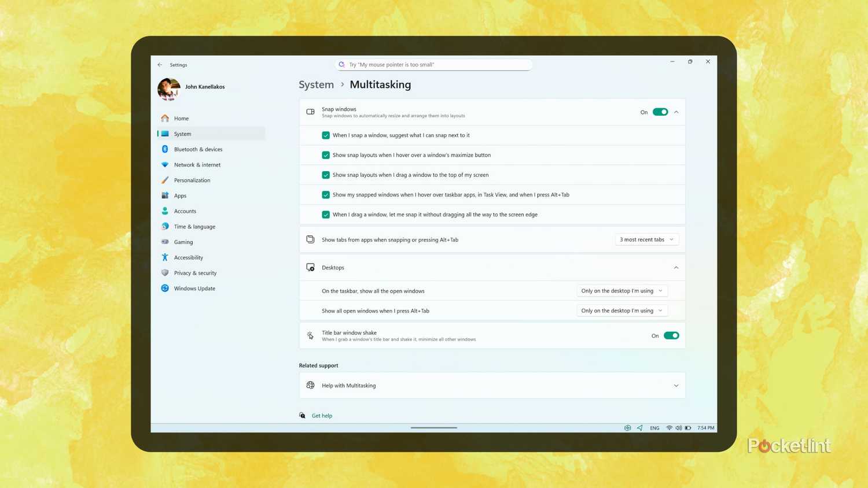Click the Windows Update sidebar icon

tap(165, 288)
